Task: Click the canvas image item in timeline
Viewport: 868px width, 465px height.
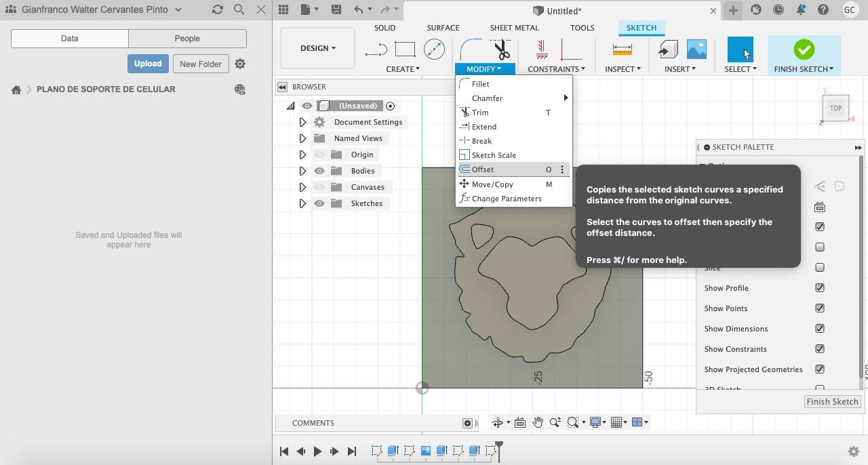Action: point(426,451)
